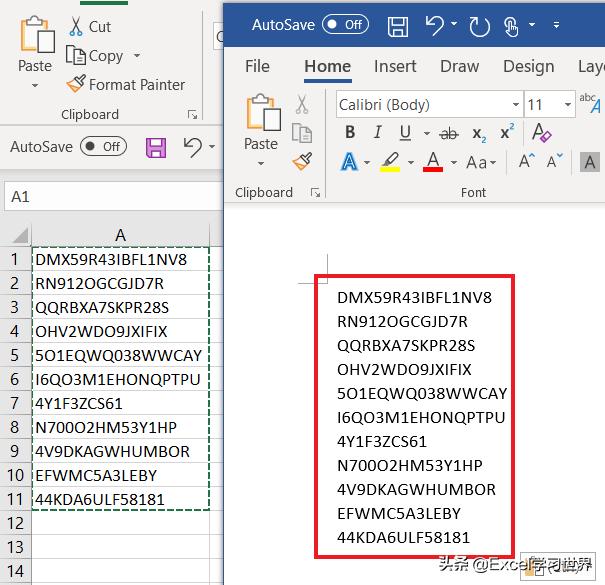The image size is (605, 585).
Task: Select Word Home tab
Action: (328, 66)
